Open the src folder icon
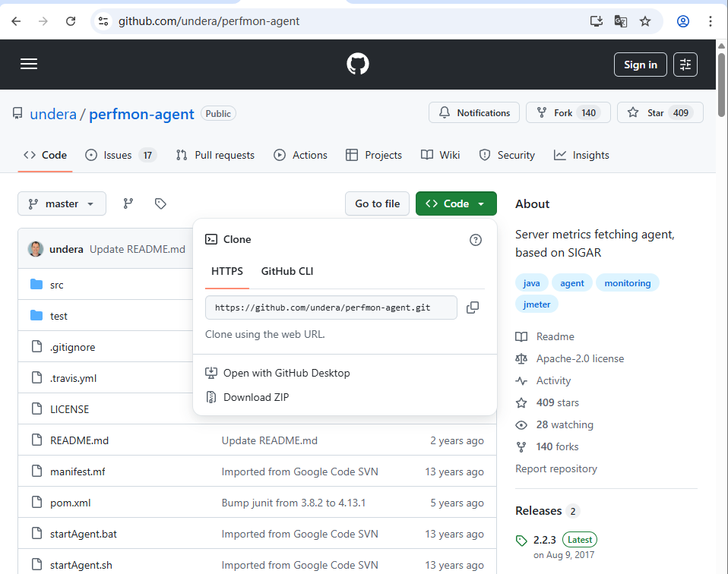Image resolution: width=728 pixels, height=574 pixels. pyautogui.click(x=36, y=285)
